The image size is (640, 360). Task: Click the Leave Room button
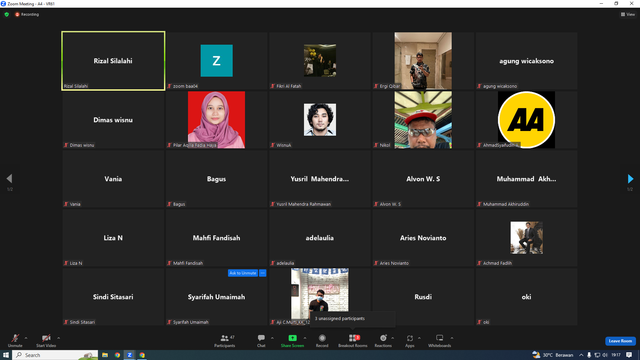pos(620,341)
